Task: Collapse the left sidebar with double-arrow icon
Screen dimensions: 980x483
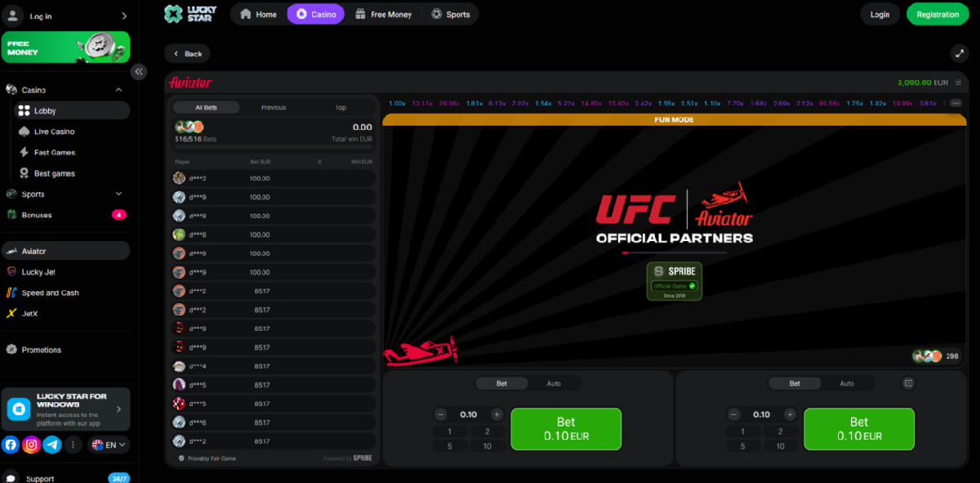Action: pyautogui.click(x=139, y=72)
